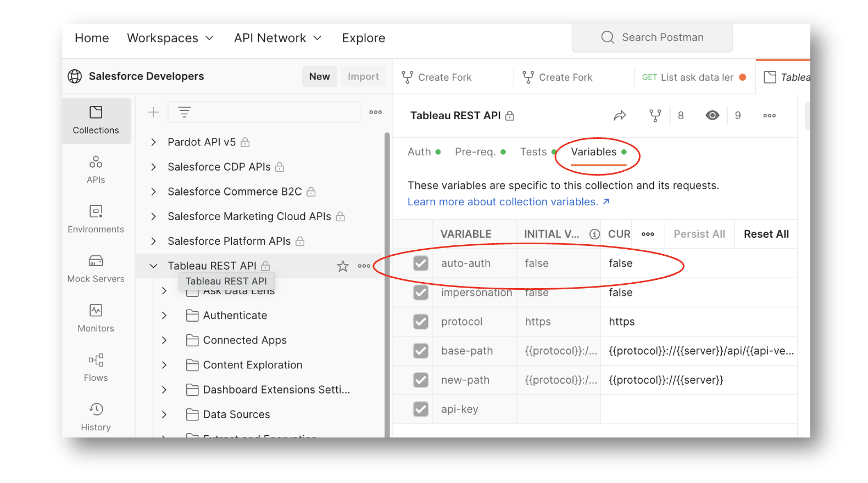
Task: Expand the Salesforce CDP APIs collection
Action: [153, 167]
